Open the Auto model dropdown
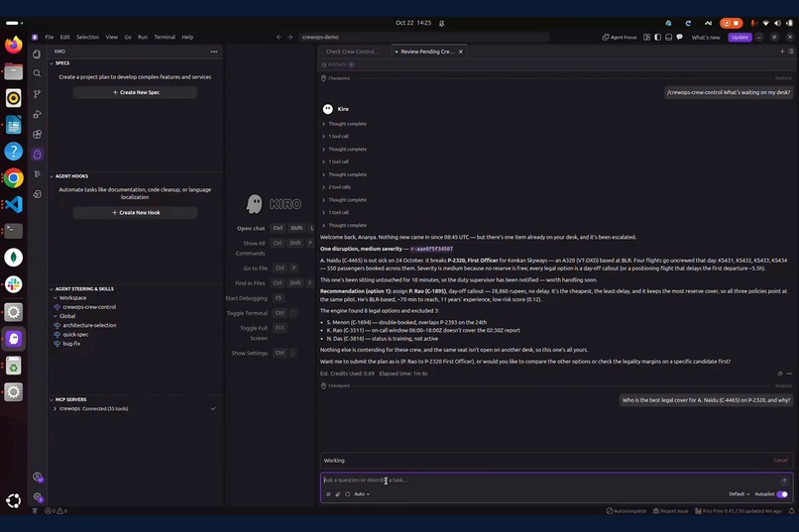Image resolution: width=799 pixels, height=532 pixels. click(x=362, y=494)
